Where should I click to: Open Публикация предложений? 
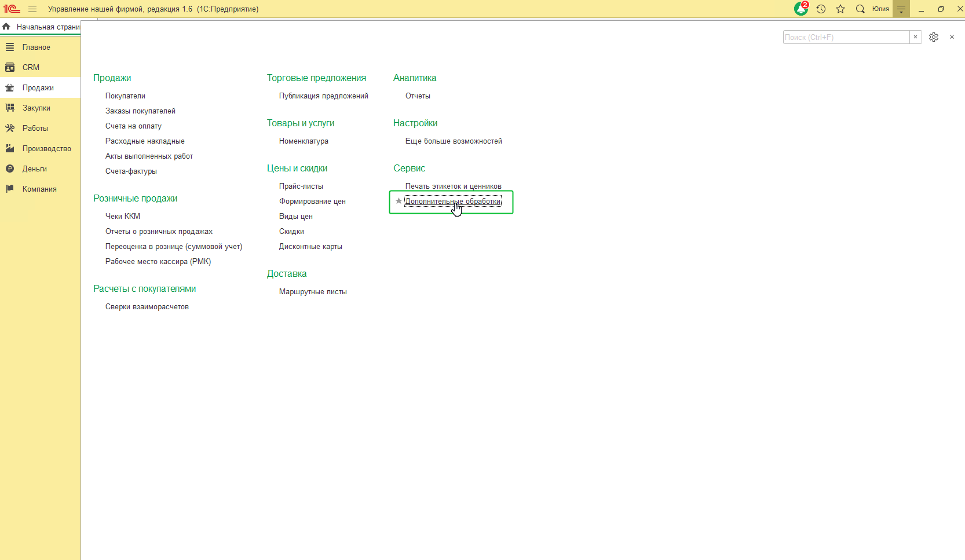(324, 96)
